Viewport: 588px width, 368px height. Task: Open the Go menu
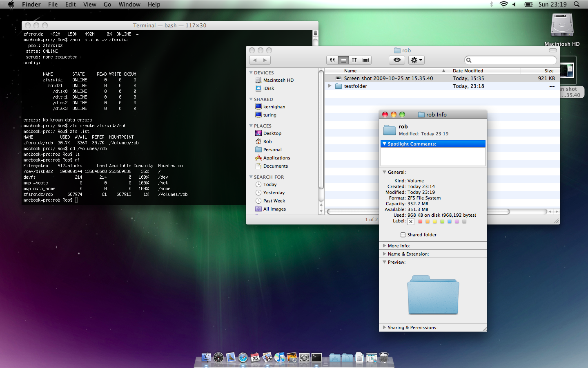tap(107, 4)
